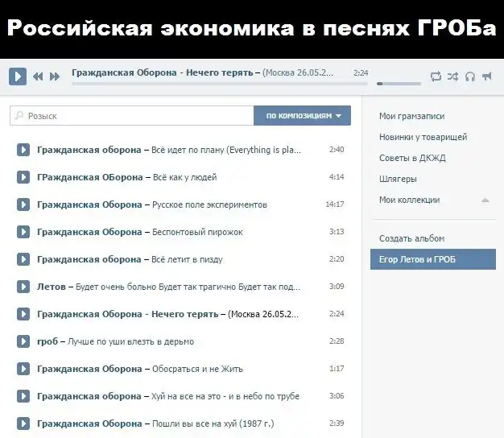Click the headphones icon in the player

click(x=470, y=76)
